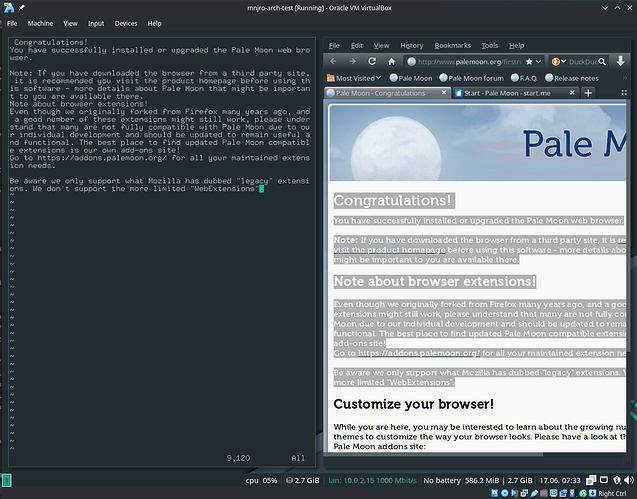Bookmark this page with the star icon
Viewport: 637px width, 499px height.
click(x=529, y=61)
